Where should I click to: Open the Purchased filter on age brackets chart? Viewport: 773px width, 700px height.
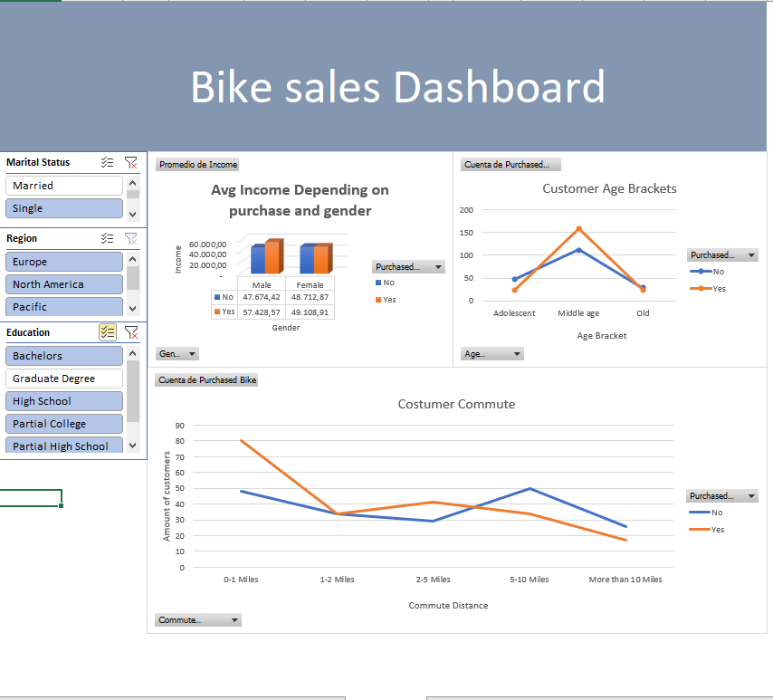coord(722,254)
